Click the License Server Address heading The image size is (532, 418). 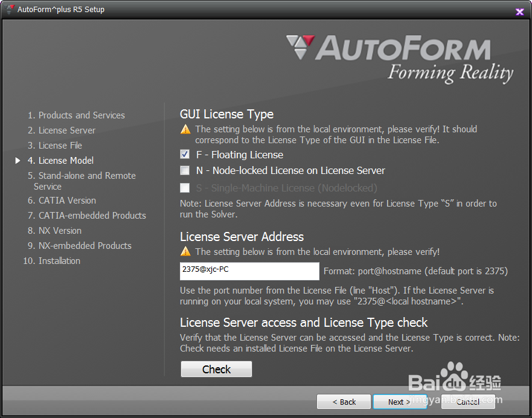[x=242, y=237]
